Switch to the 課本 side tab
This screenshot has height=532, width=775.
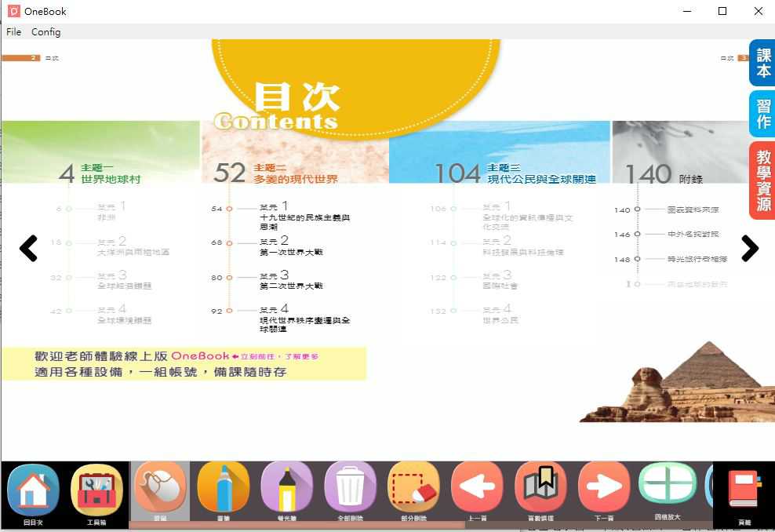pos(762,63)
